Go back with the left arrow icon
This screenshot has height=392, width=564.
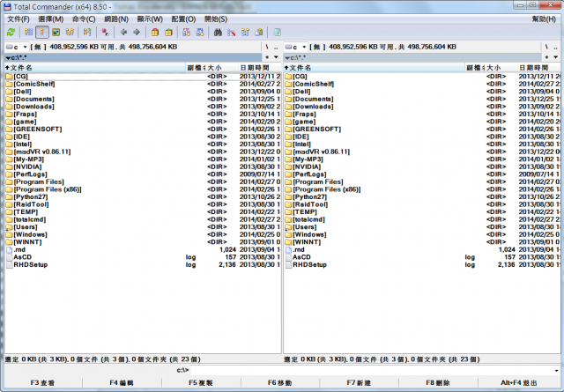[x=123, y=33]
